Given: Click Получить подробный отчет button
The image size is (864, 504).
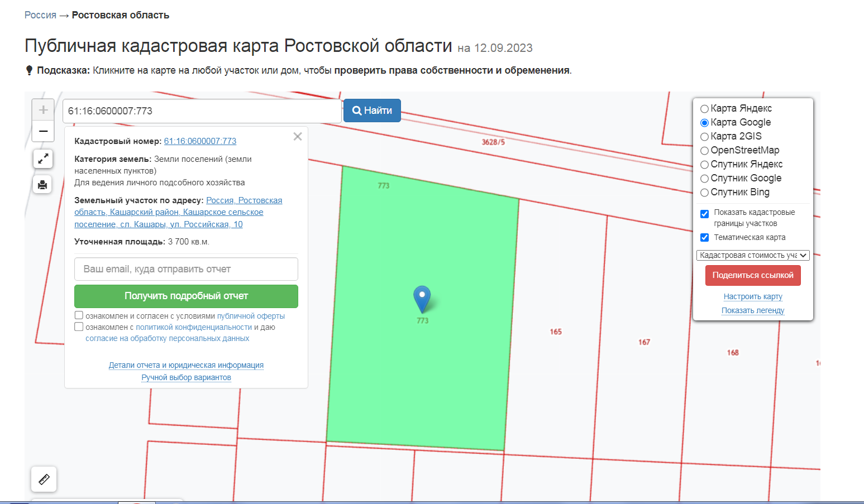Looking at the screenshot, I should [x=186, y=296].
